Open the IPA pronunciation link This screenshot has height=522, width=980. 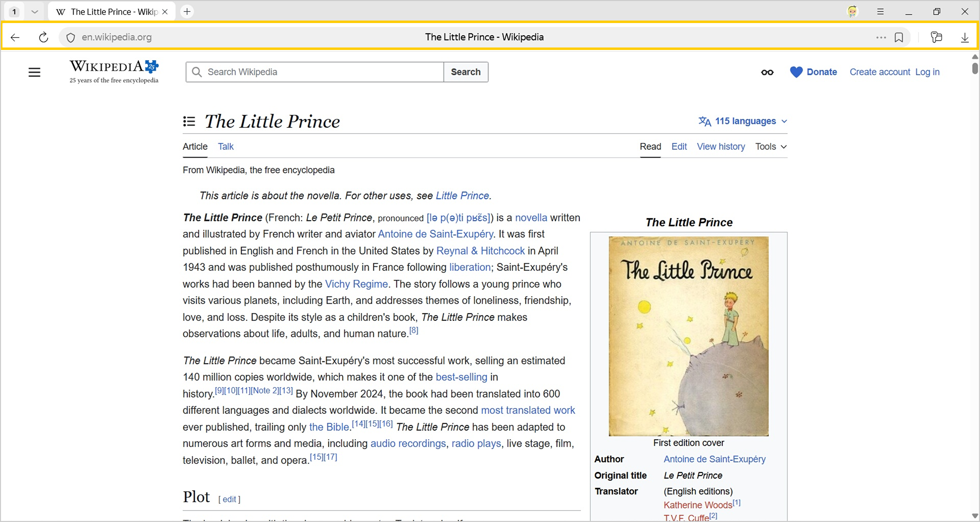click(x=458, y=218)
